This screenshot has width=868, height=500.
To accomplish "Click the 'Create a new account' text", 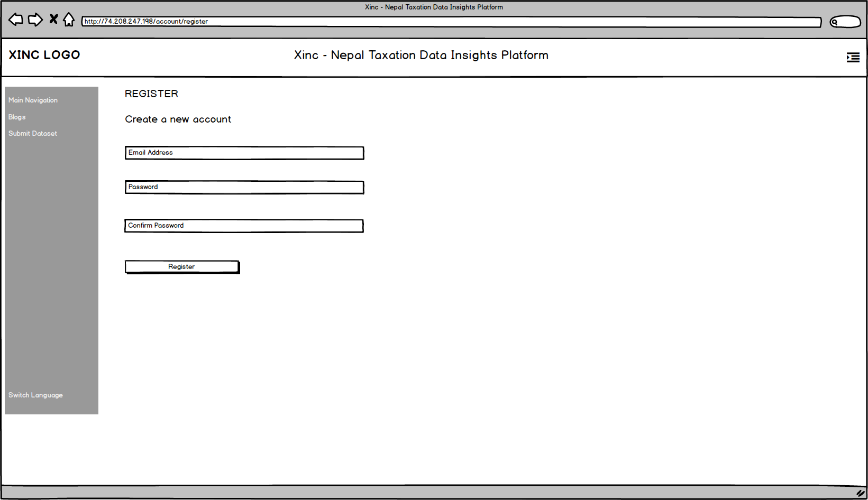I will click(x=178, y=119).
